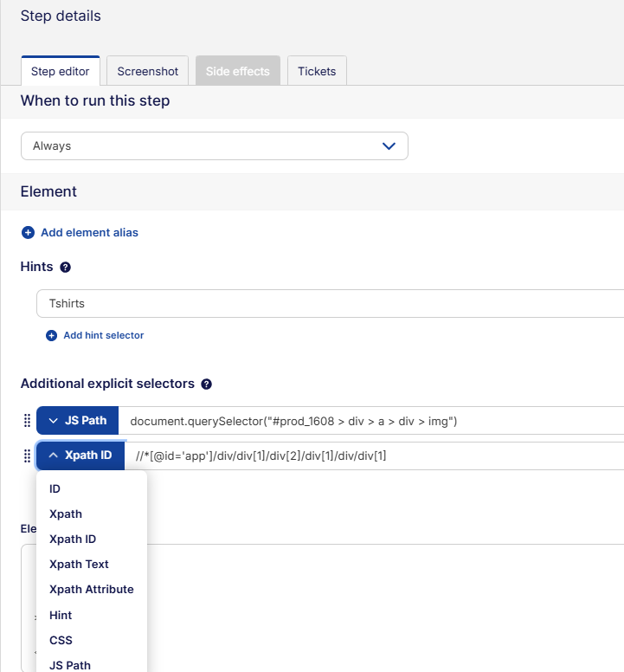
Task: Open the Always run-condition dropdown
Action: click(214, 145)
